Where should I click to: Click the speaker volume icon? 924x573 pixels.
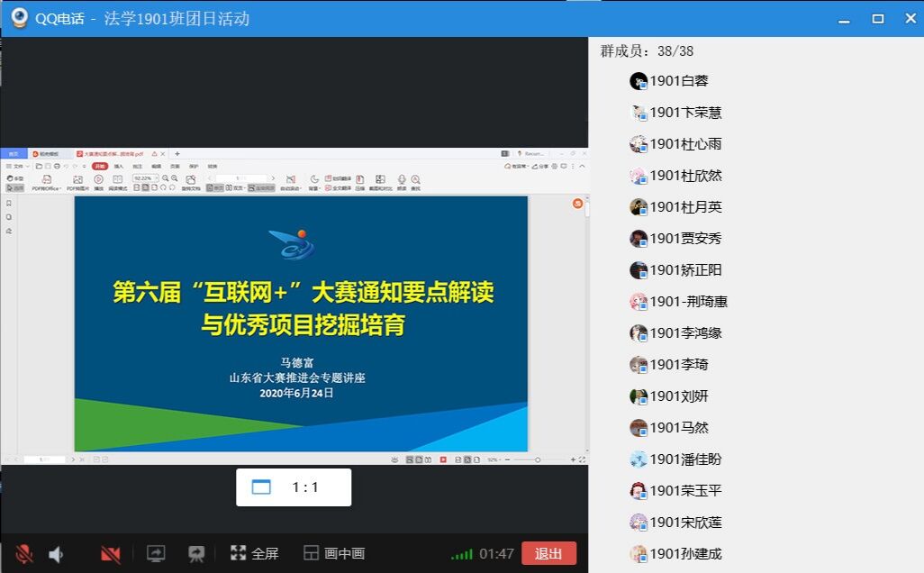pyautogui.click(x=57, y=554)
